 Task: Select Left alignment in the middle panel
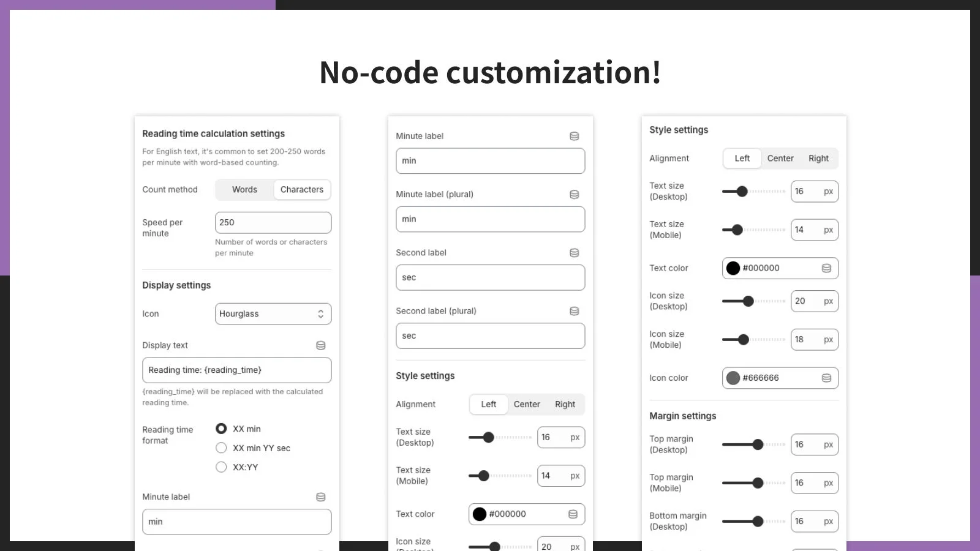click(488, 404)
